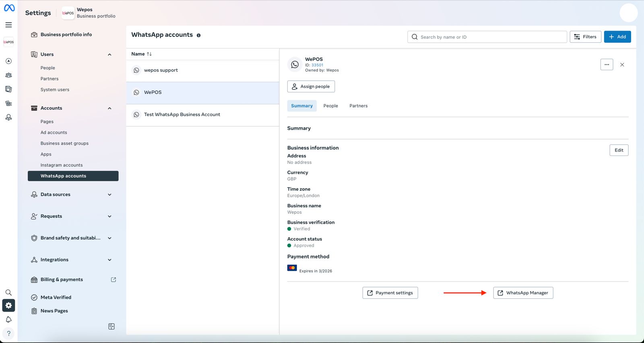Open the notifications bell icon

pyautogui.click(x=8, y=320)
